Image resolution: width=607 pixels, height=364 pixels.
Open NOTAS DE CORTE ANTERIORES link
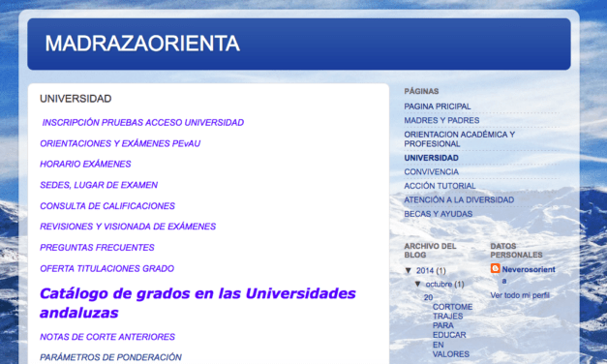107,337
